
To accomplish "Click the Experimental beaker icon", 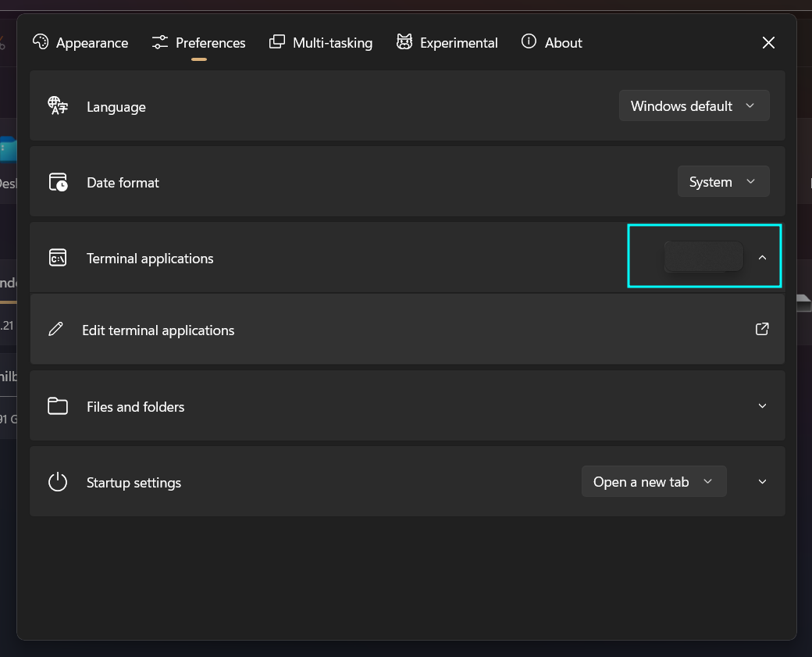I will [404, 41].
